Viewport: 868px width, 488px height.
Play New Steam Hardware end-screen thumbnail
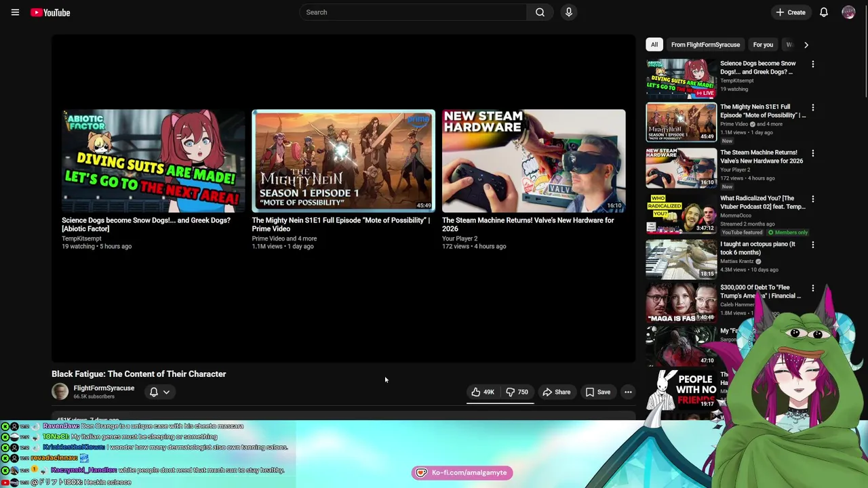pos(534,161)
